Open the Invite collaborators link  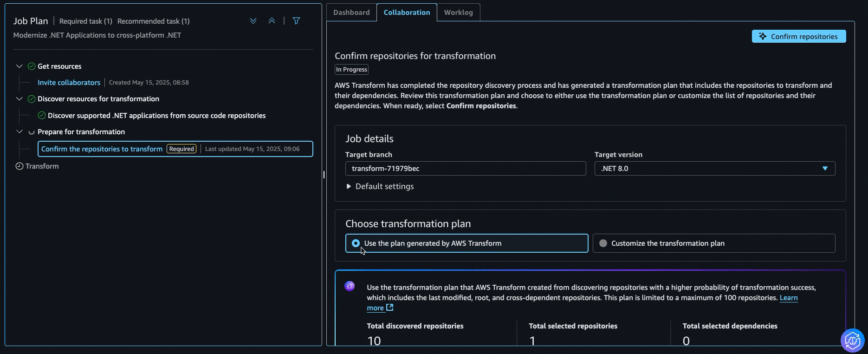pos(69,83)
